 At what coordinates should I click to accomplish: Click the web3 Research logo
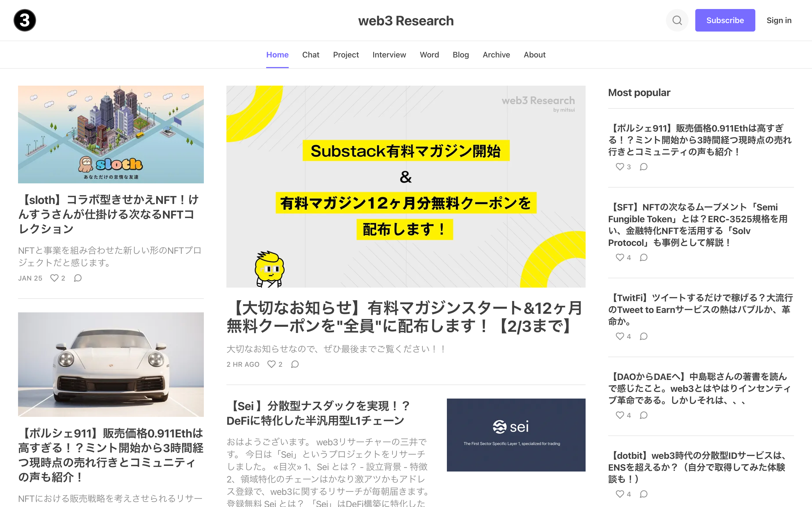coord(25,20)
